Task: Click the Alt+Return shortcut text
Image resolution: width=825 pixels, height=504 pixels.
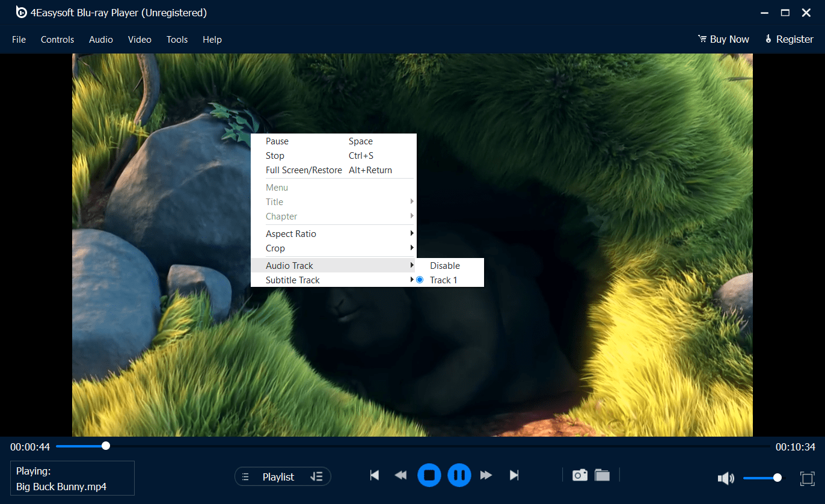Action: (370, 170)
